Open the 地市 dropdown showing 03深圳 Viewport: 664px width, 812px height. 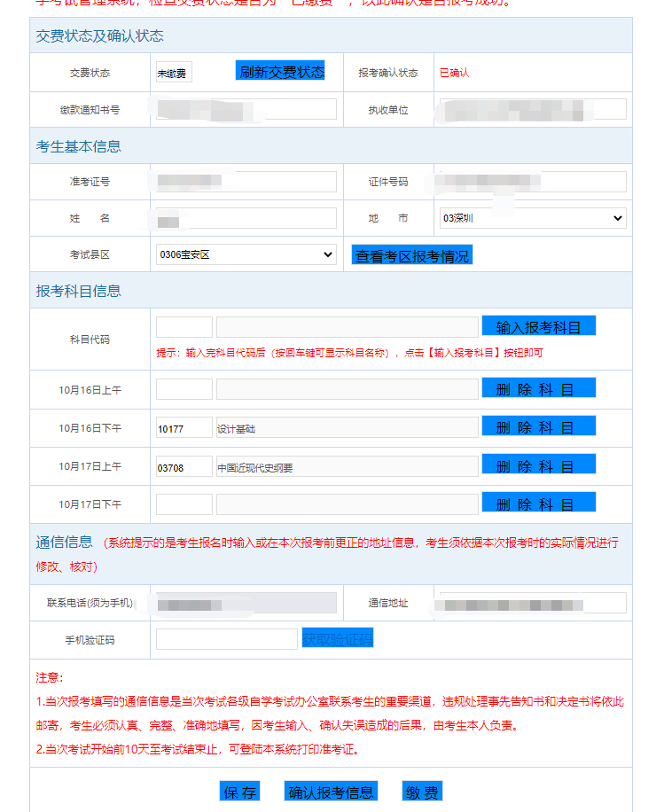click(x=533, y=218)
